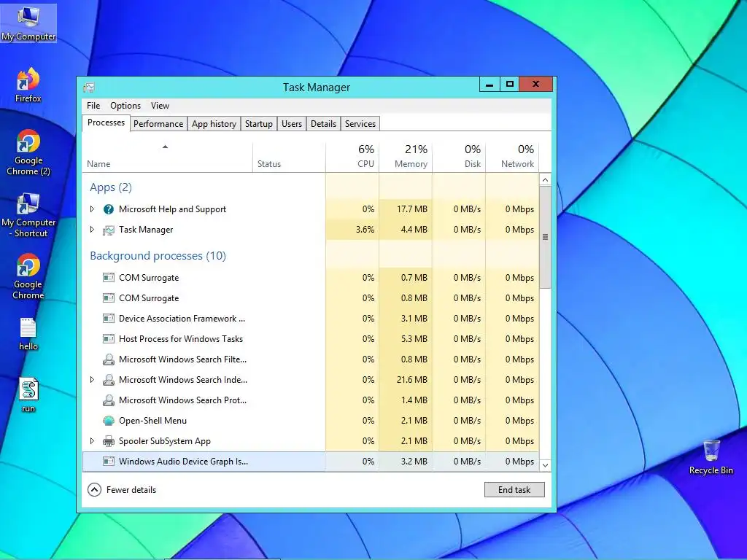Viewport: 747px width, 560px height.
Task: Click the Spooler SubSystem App printer icon
Action: [x=109, y=441]
